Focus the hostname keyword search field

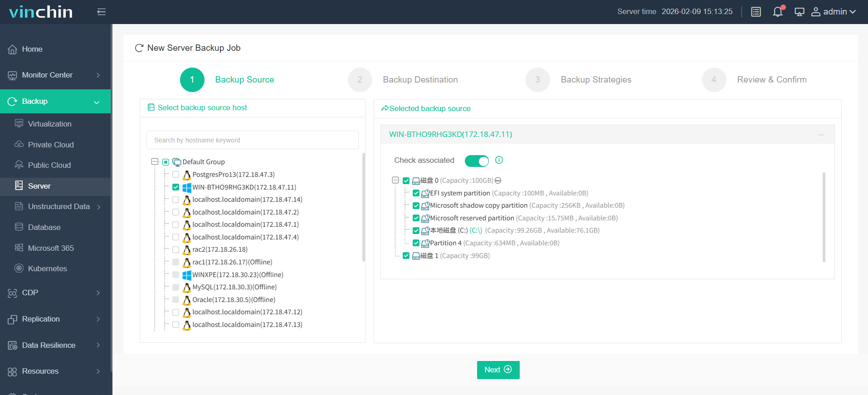pyautogui.click(x=252, y=140)
